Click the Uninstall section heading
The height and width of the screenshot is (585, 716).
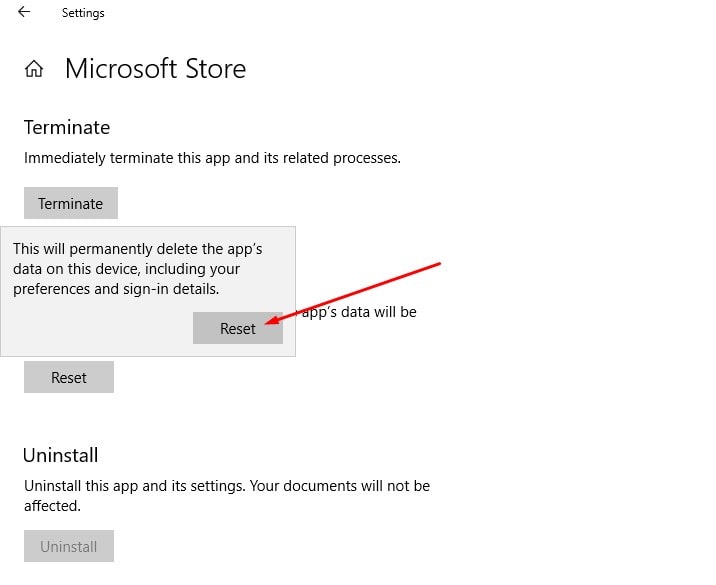[61, 455]
